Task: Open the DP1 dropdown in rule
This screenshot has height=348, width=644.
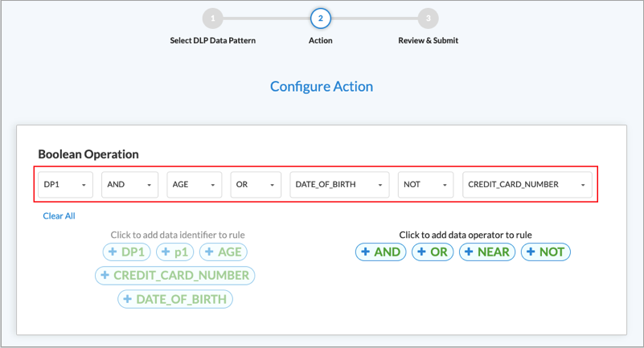Action: 66,185
